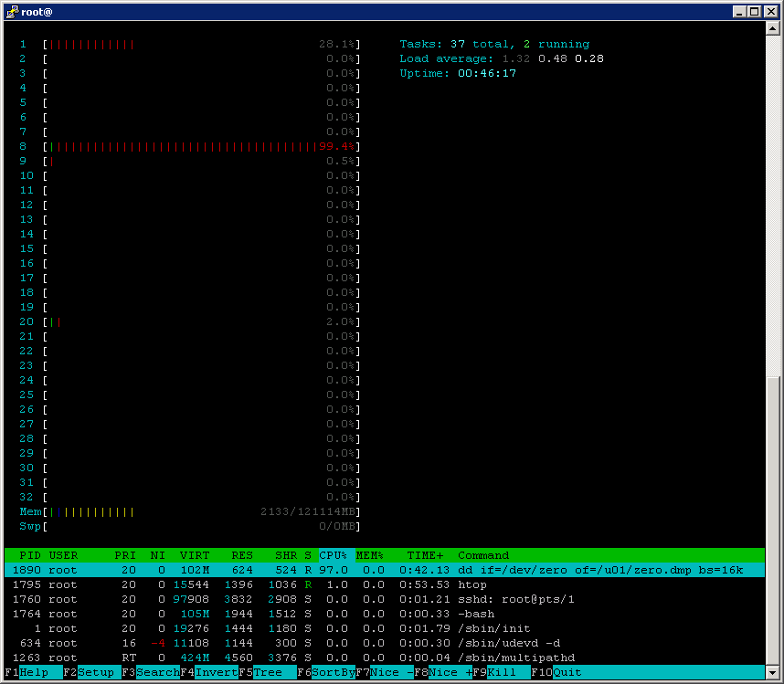Sort by the CPU% column header
The height and width of the screenshot is (684, 784).
[x=333, y=555]
